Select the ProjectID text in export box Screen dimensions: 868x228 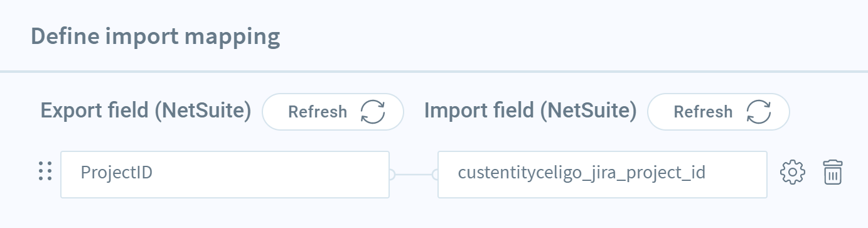coord(117,172)
